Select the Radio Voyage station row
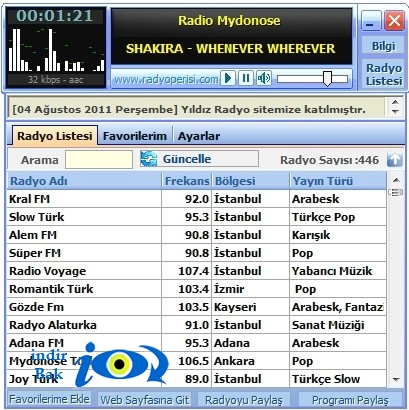The width and height of the screenshot is (409, 410). tap(197, 271)
